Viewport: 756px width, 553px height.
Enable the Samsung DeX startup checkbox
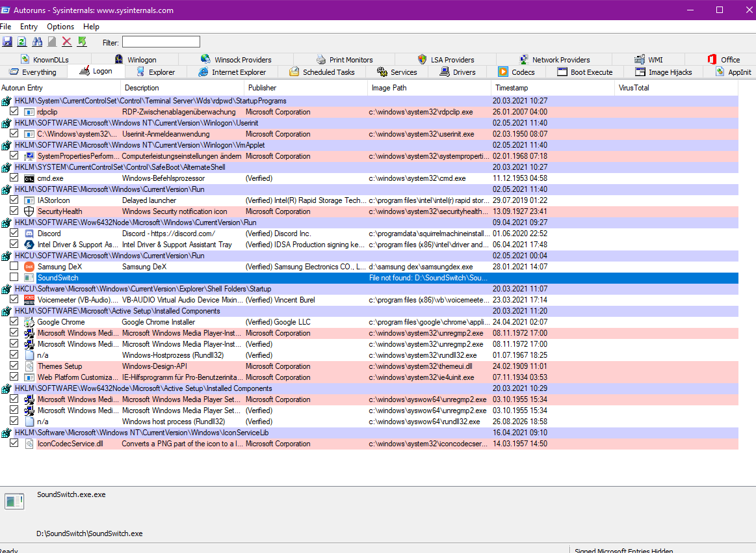(14, 266)
